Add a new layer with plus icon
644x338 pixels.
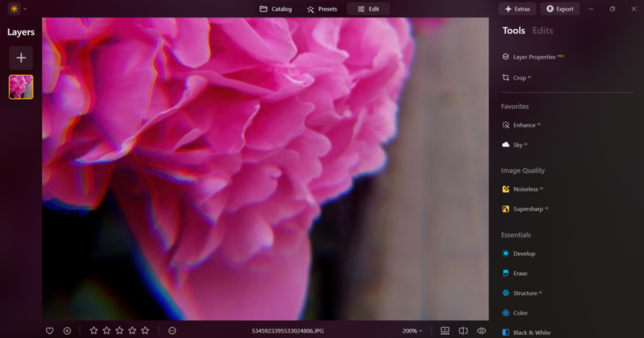pos(21,58)
